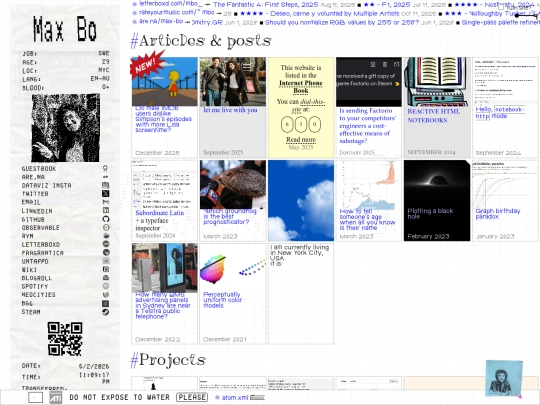Click the 'I am currently living in New York City' card
540x405 pixels.
click(301, 294)
